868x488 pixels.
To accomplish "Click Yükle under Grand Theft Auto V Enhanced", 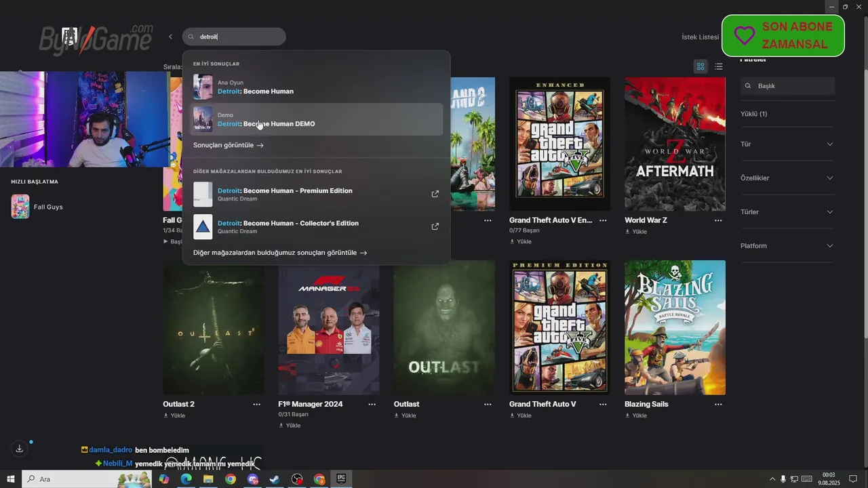I will pos(520,241).
